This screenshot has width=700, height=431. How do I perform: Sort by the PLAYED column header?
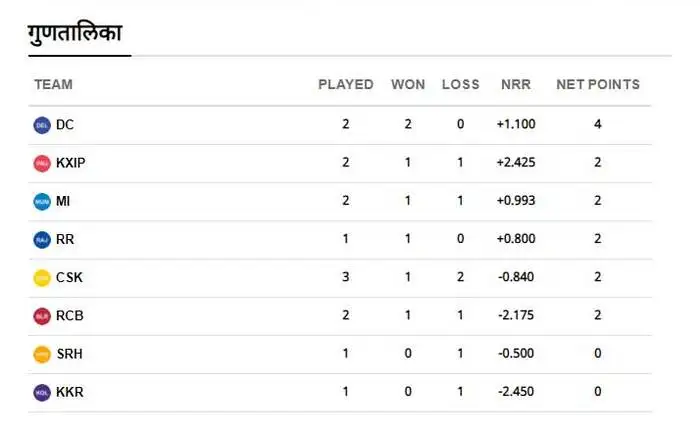345,85
